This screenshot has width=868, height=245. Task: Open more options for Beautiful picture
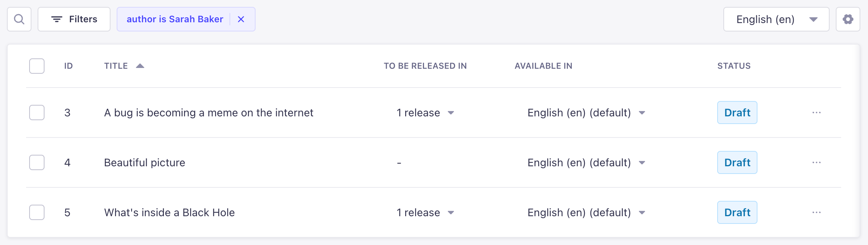pos(817,162)
